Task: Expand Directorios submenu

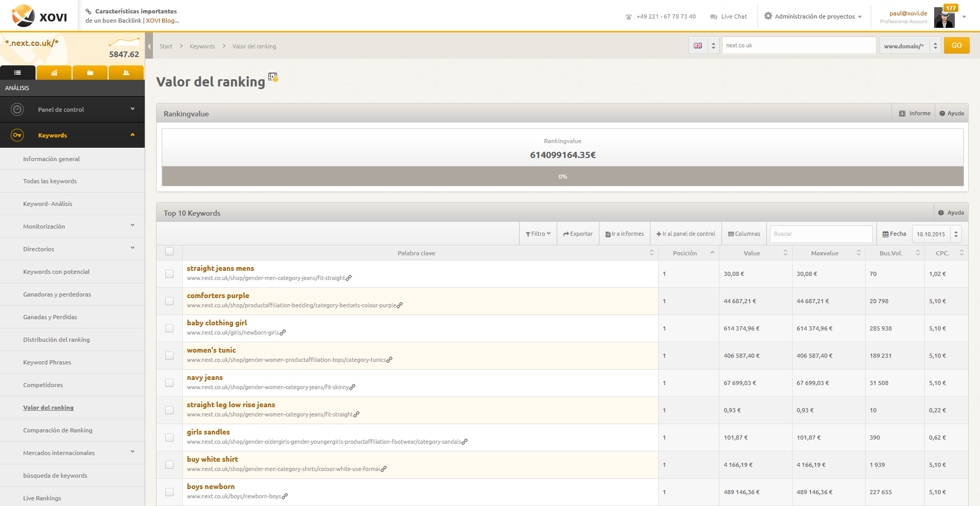Action: [x=132, y=248]
